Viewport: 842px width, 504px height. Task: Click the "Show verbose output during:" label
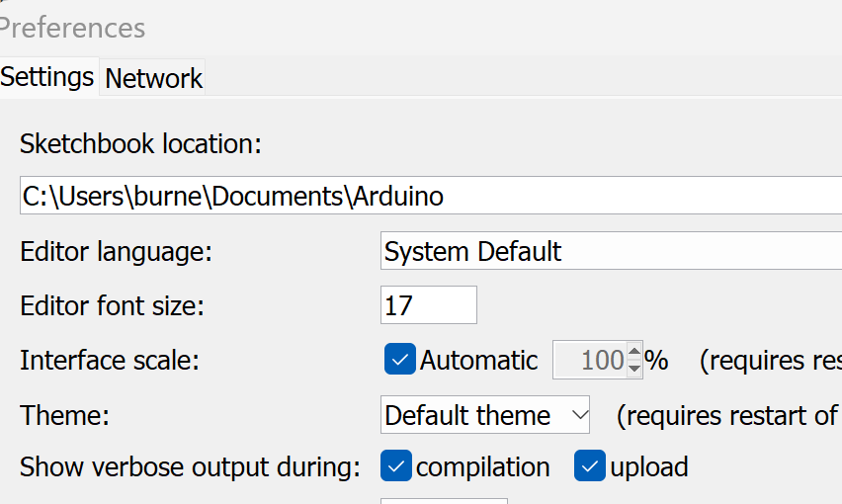(190, 467)
